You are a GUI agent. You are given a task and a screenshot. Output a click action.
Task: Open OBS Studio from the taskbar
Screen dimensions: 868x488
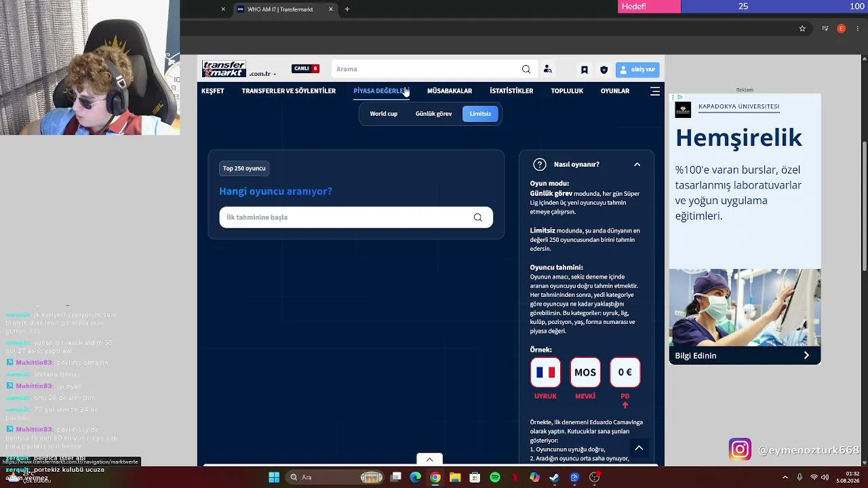tap(595, 477)
